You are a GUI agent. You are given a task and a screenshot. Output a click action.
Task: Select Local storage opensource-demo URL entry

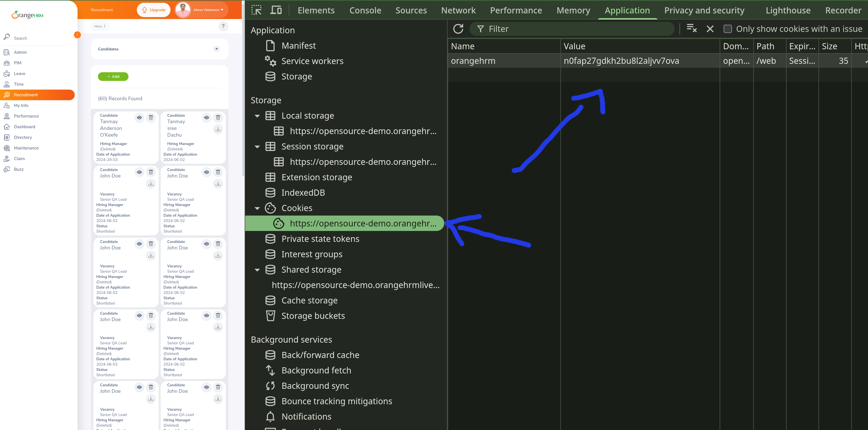pyautogui.click(x=355, y=131)
